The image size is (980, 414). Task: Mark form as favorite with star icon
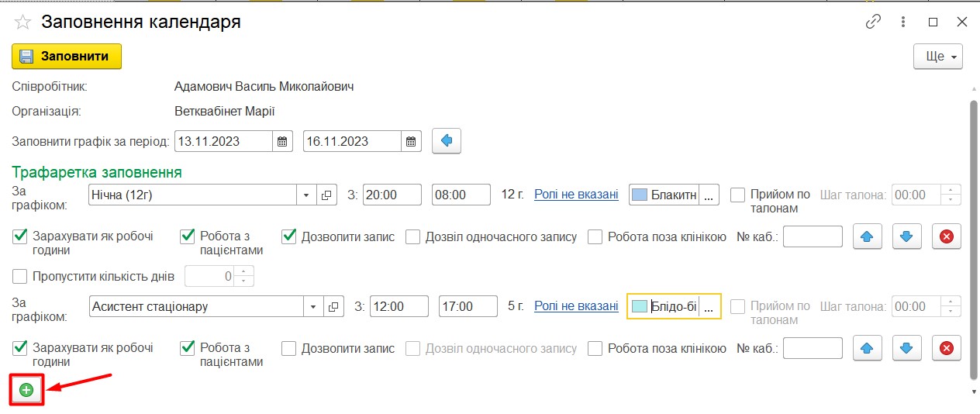click(22, 22)
